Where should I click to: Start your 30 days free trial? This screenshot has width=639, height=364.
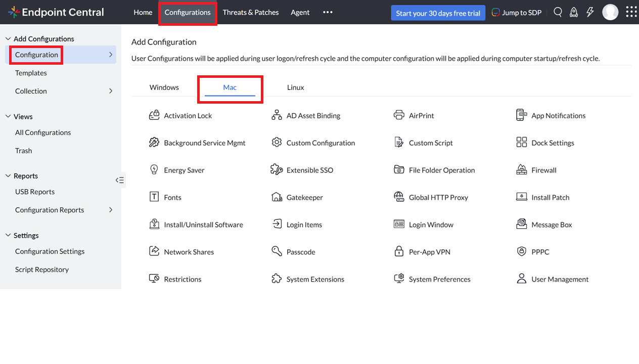438,13
